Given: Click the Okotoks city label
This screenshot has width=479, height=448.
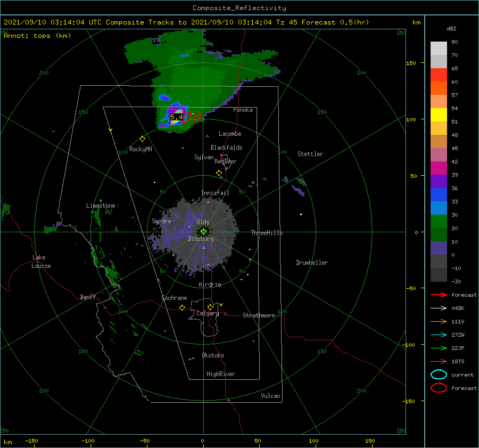Looking at the screenshot, I should point(213,355).
